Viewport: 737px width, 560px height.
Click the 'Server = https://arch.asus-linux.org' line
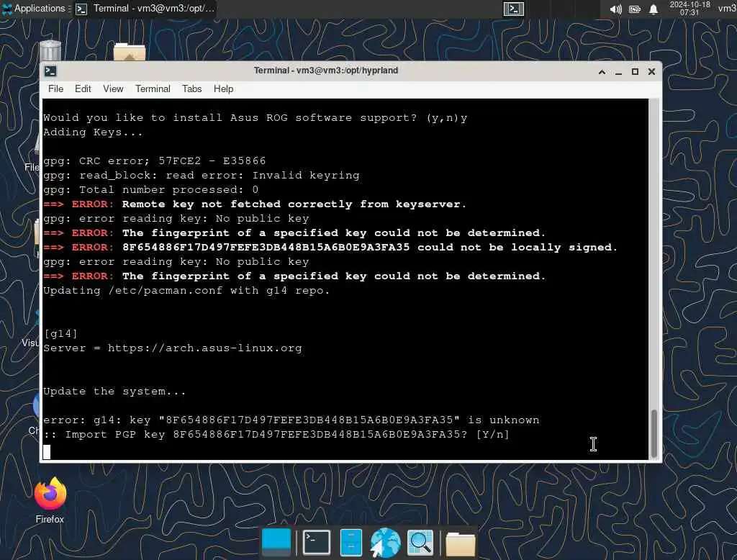(x=173, y=348)
